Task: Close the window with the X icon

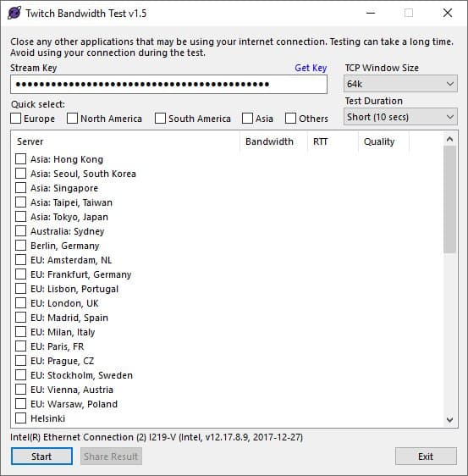Action: [x=448, y=13]
